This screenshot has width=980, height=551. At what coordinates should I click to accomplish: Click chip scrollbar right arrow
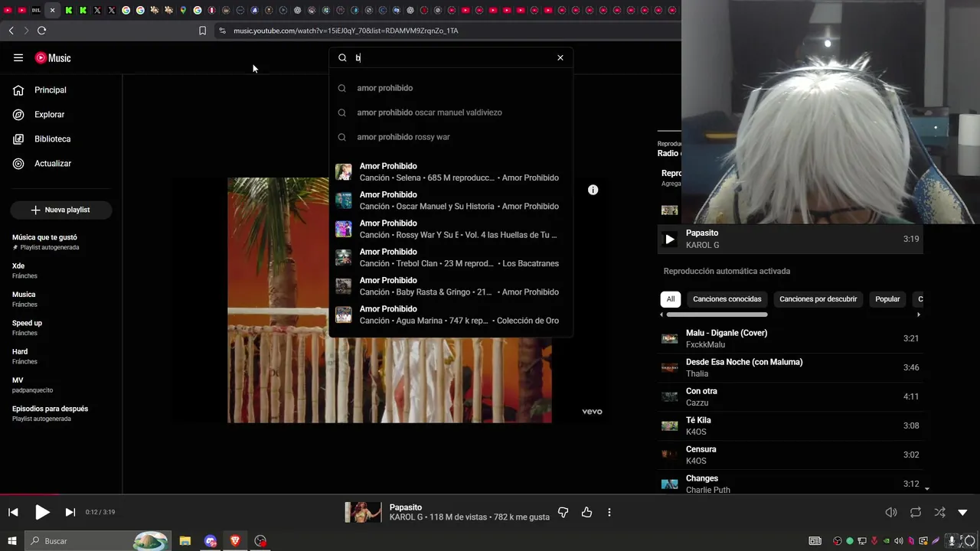(919, 315)
